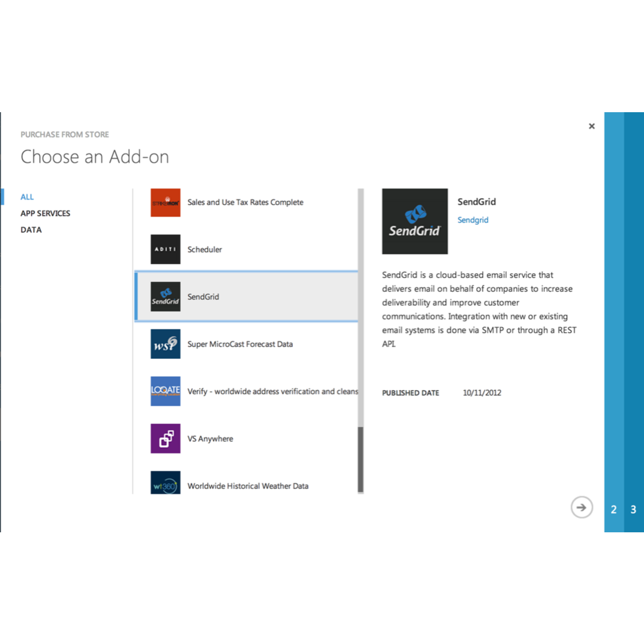The width and height of the screenshot is (644, 644).
Task: Click the Loqate Verify icon
Action: click(165, 391)
